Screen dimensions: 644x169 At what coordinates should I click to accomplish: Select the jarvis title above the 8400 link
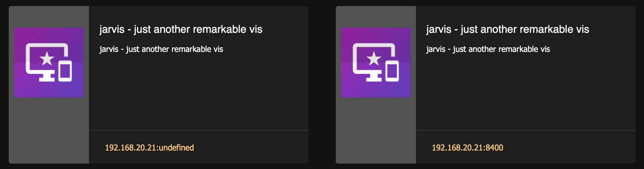[x=508, y=30]
